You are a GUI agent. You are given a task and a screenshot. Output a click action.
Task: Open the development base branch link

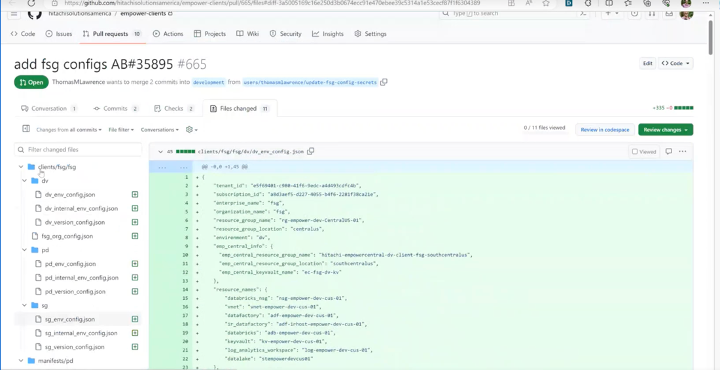(208, 82)
